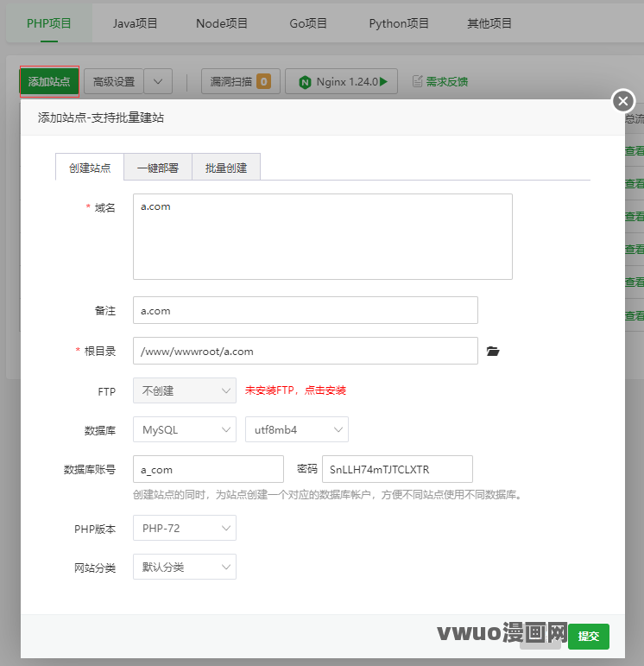Select the 创建站点 tab
The image size is (644, 666).
90,168
